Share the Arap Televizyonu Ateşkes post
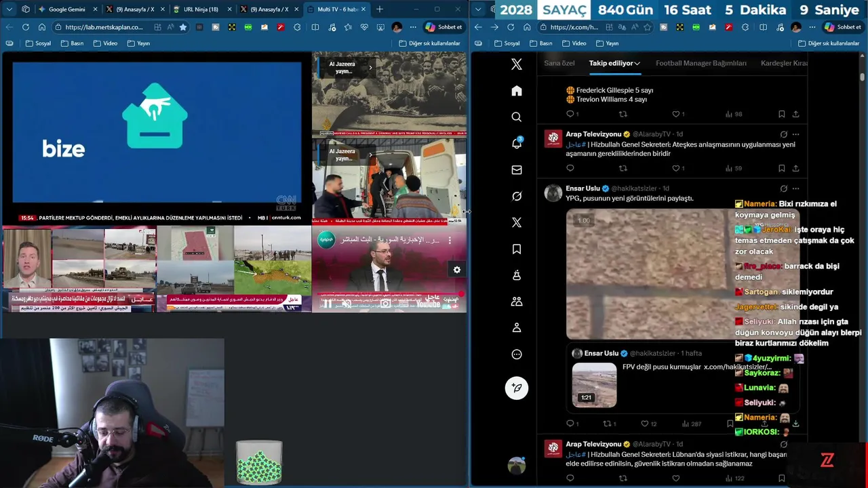This screenshot has width=868, height=488. 795,168
